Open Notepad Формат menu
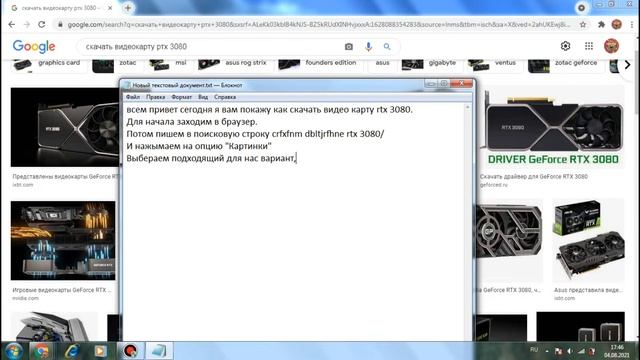Screen dimensions: 640x360 point(182,97)
